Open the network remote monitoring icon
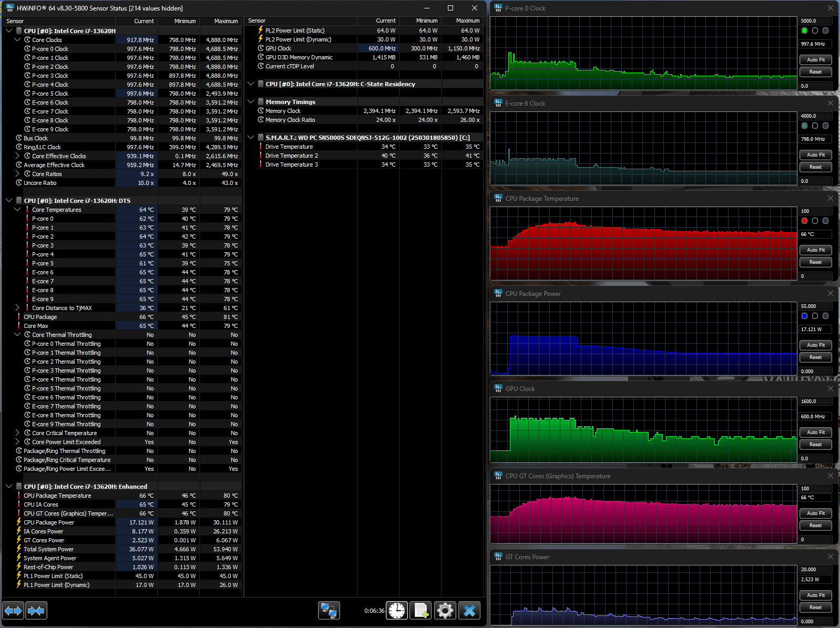This screenshot has width=840, height=628. 329,611
